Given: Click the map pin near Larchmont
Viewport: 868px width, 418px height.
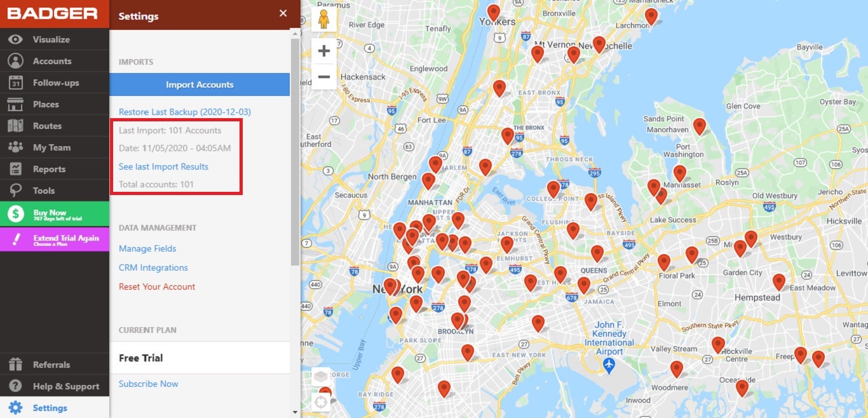Looking at the screenshot, I should point(651,16).
